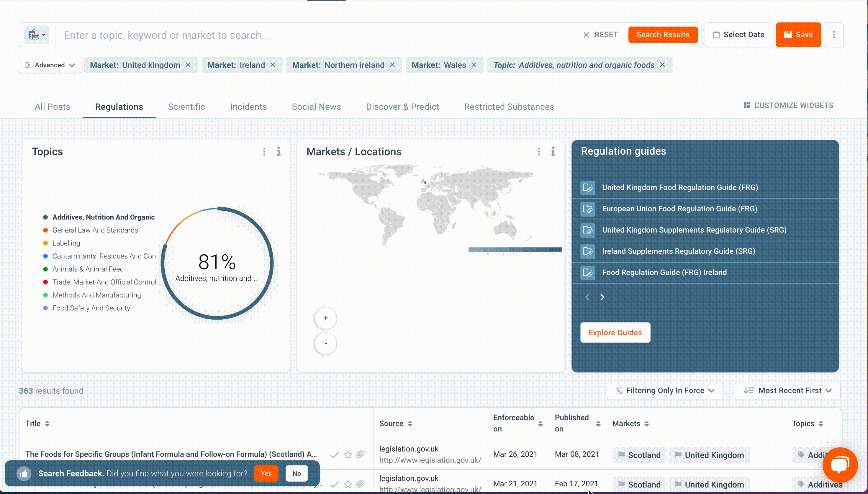868x494 pixels.
Task: Switch to the Scientific tab
Action: 186,107
